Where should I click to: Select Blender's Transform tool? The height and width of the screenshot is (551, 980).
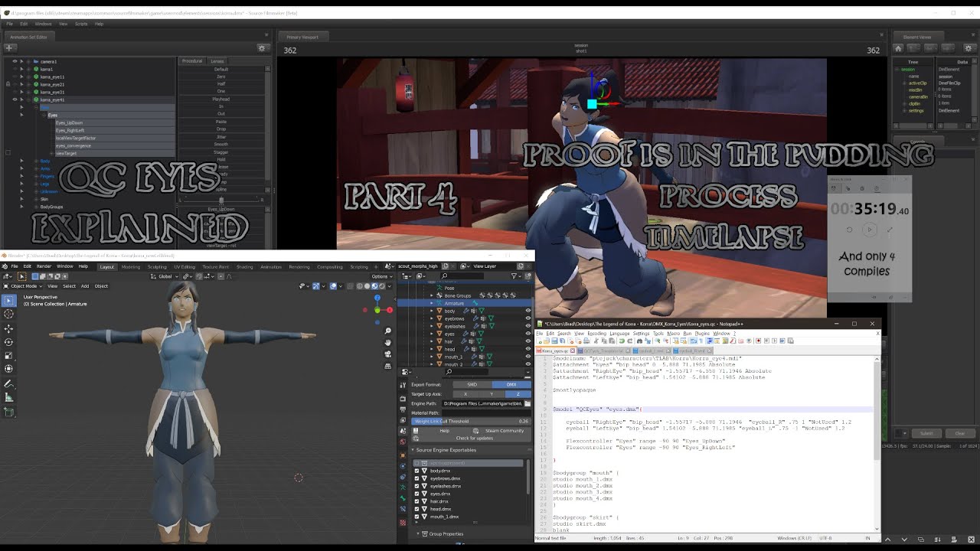(8, 370)
